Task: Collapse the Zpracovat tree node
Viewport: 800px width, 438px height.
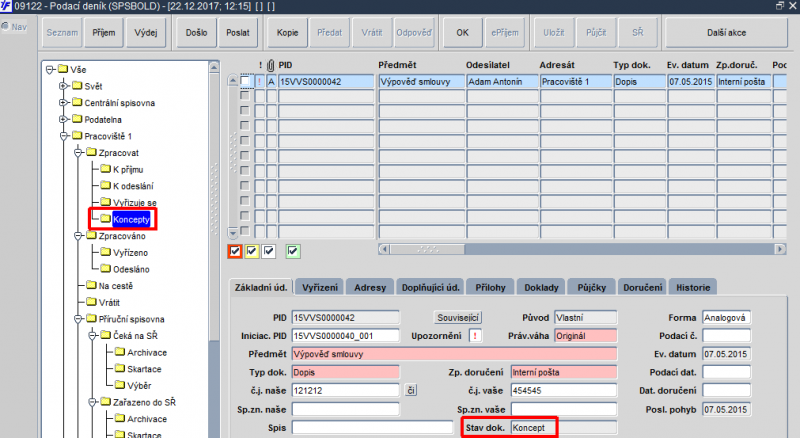Action: [x=78, y=153]
